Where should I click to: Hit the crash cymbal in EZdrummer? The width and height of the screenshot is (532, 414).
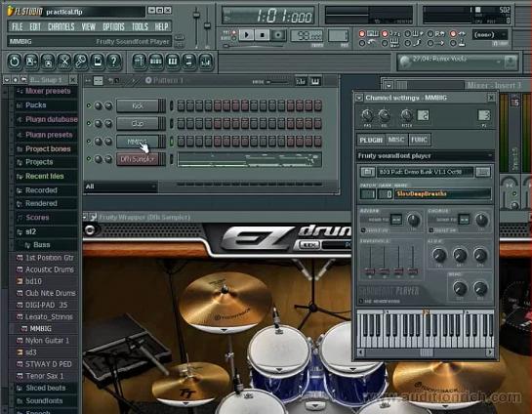pos(225,302)
